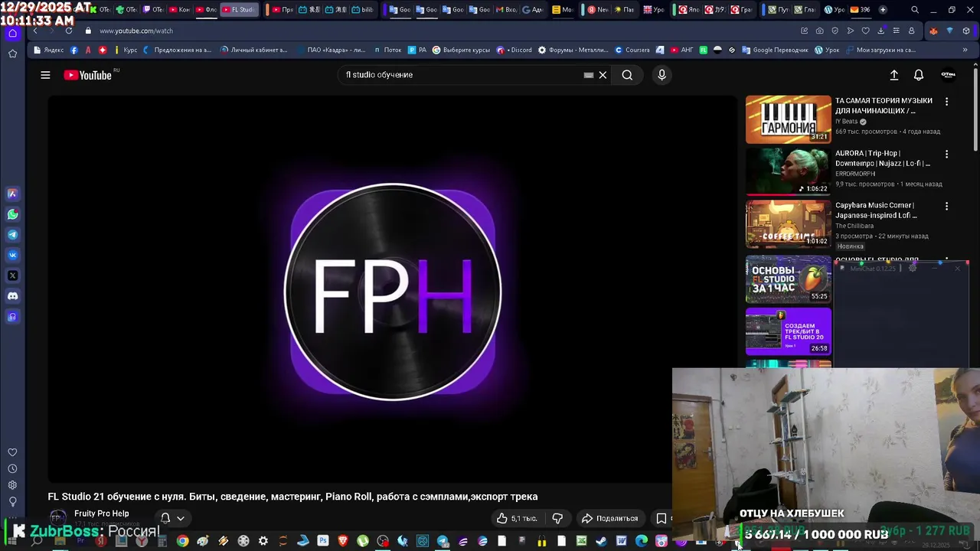Open the sidebar bookmarks star icon
980x551 pixels.
coord(12,54)
